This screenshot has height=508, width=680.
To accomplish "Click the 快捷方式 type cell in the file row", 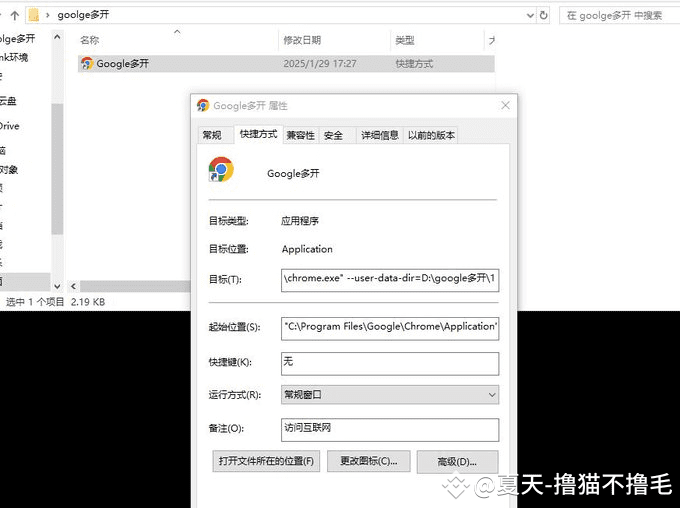I will click(414, 64).
